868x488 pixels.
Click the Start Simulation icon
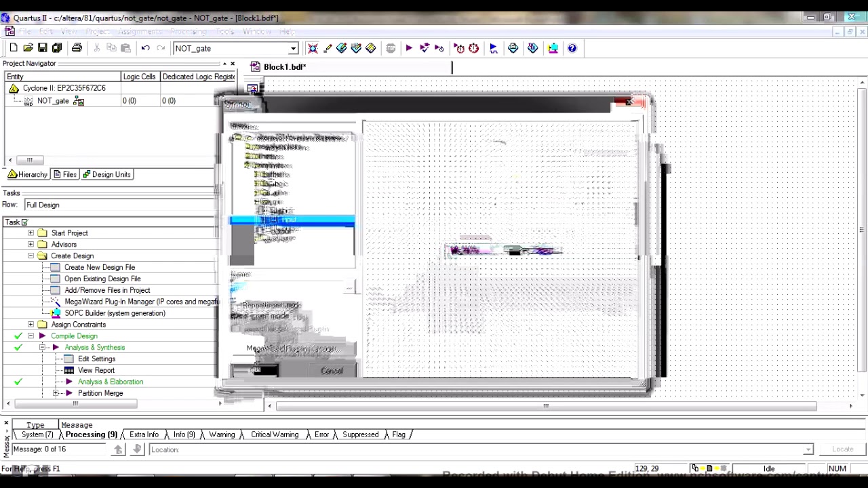(x=493, y=48)
